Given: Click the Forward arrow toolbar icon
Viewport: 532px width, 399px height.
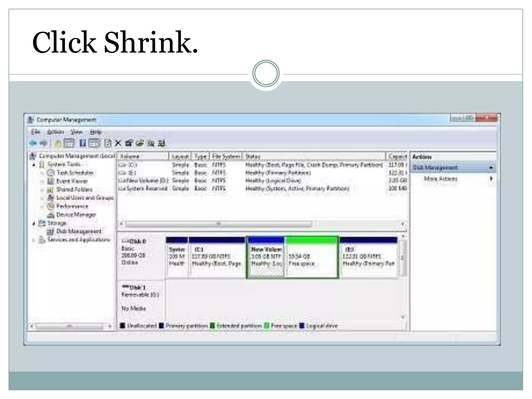Looking at the screenshot, I should click(44, 143).
